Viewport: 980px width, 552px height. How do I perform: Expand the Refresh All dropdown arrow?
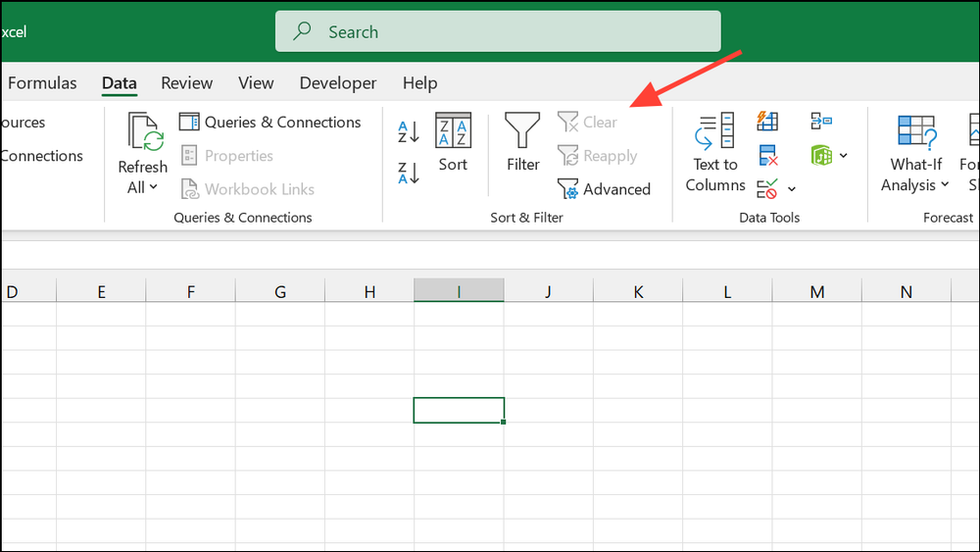[154, 187]
